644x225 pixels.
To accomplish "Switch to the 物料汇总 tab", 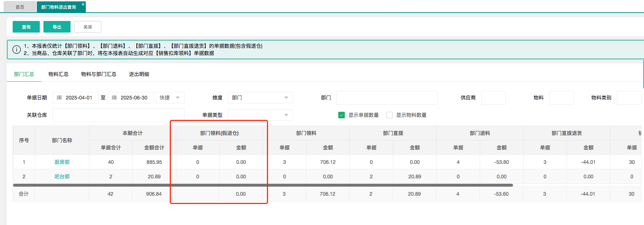I will [x=58, y=74].
